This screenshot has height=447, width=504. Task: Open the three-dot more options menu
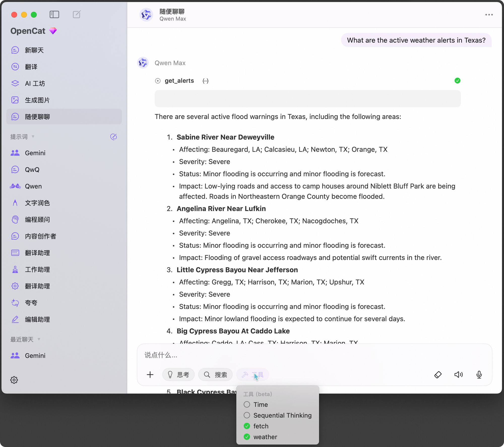coord(489,15)
